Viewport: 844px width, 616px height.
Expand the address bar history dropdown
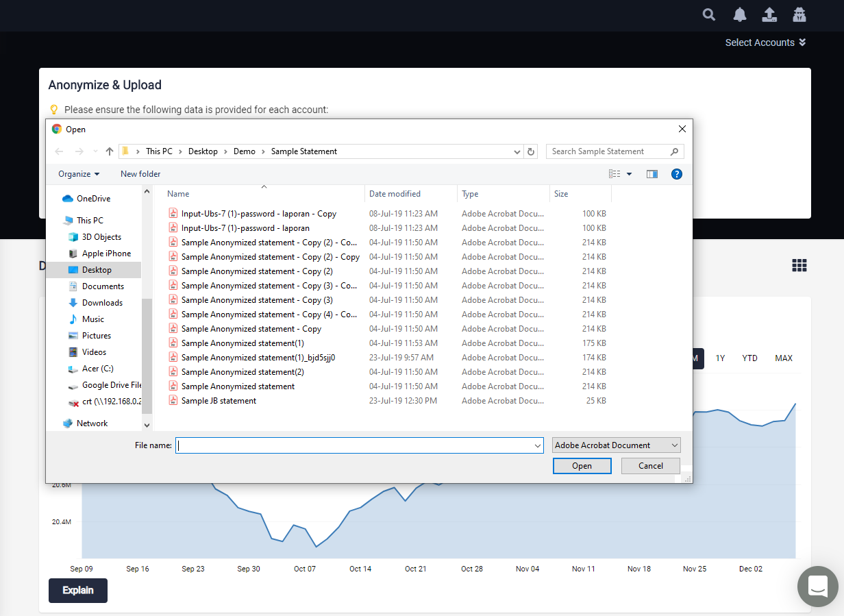517,151
